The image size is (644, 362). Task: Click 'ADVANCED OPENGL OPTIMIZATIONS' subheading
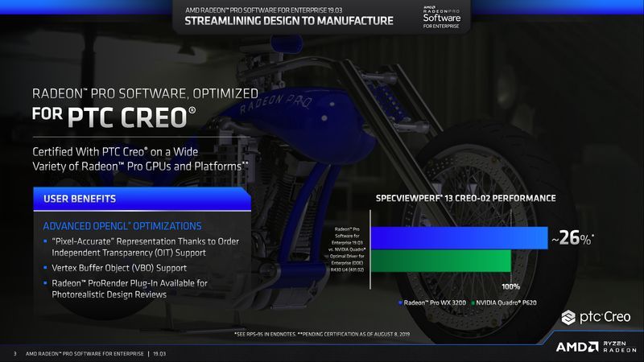(122, 226)
